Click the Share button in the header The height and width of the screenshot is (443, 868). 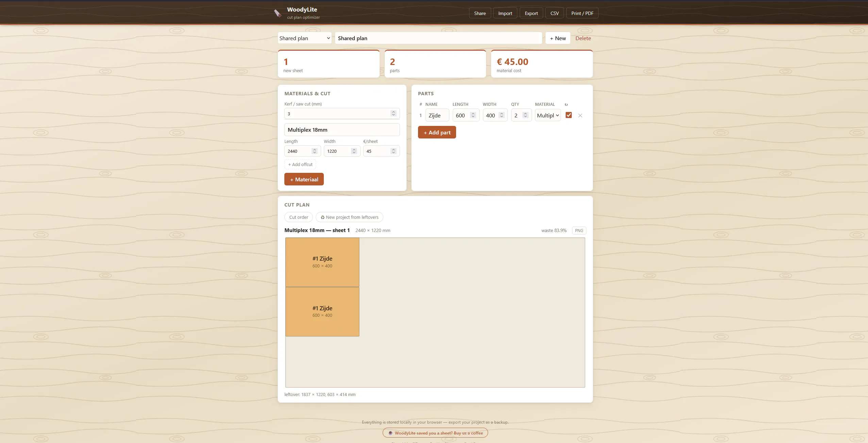pos(480,13)
